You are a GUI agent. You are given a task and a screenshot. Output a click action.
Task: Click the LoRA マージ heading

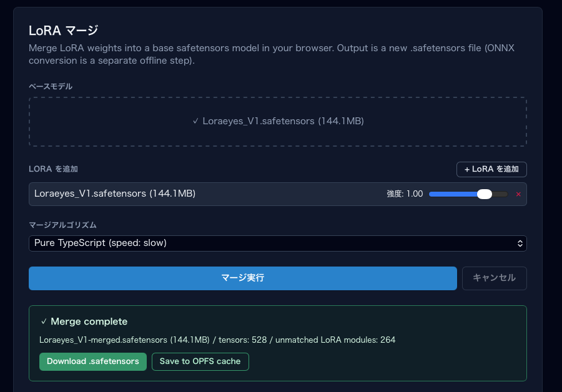click(x=64, y=30)
